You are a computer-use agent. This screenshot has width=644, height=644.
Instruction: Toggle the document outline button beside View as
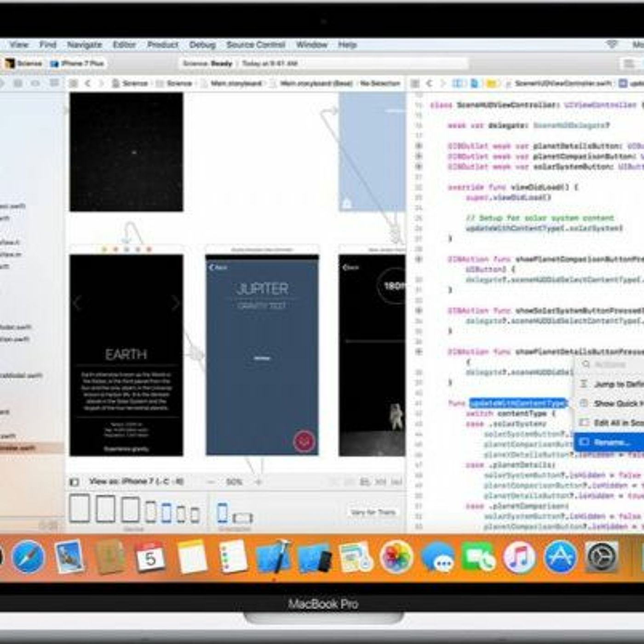click(x=74, y=482)
